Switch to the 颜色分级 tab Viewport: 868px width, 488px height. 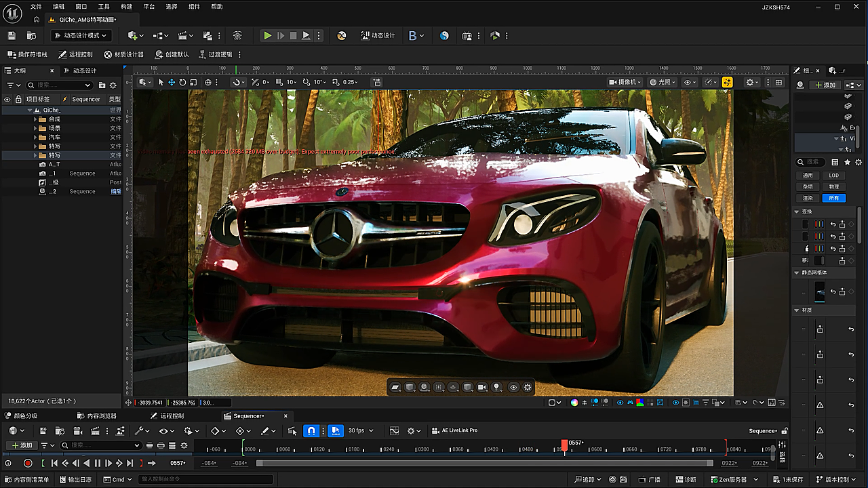point(21,415)
